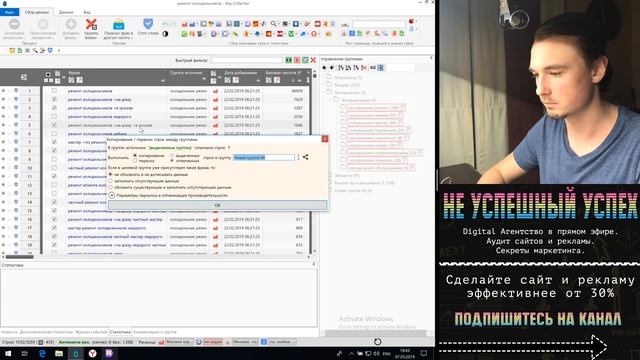Viewport: 640px width, 360px height.
Task: Open File Explorer from the taskbar
Action: (59, 353)
